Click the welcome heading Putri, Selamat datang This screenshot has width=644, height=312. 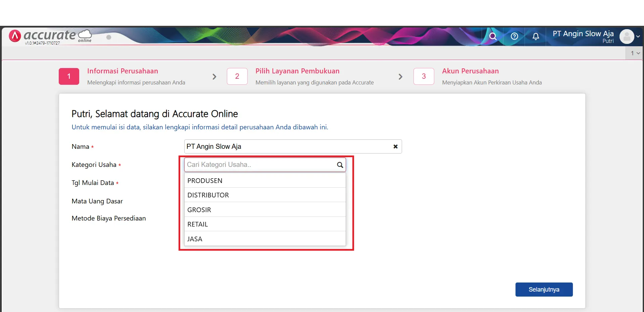pos(155,114)
